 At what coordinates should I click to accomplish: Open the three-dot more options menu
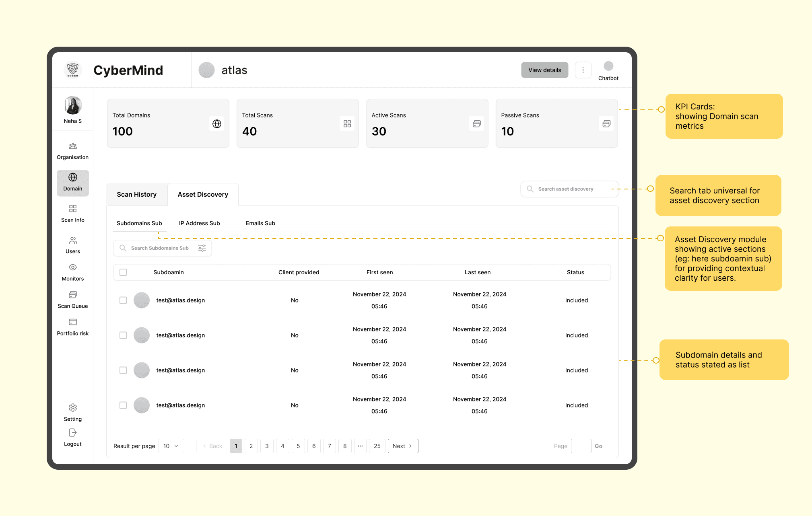(x=583, y=70)
